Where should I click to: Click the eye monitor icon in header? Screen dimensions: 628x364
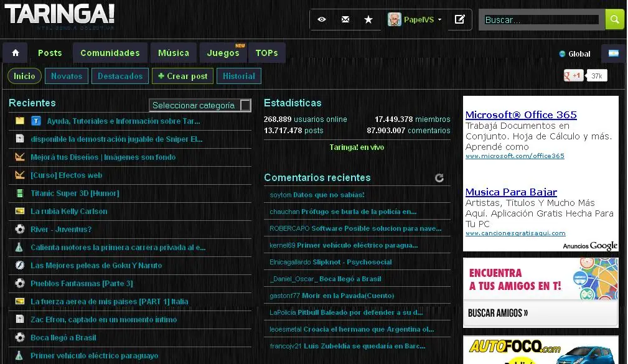tap(322, 19)
